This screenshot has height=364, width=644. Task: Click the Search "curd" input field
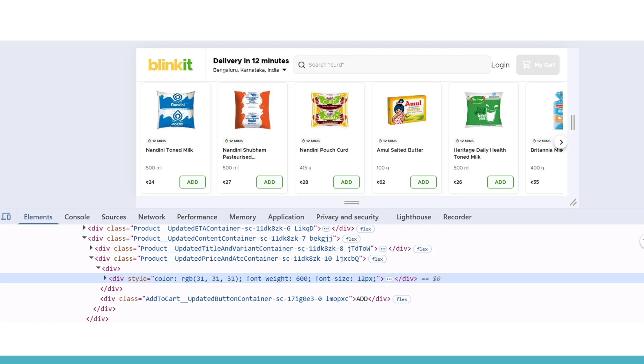coord(392,65)
